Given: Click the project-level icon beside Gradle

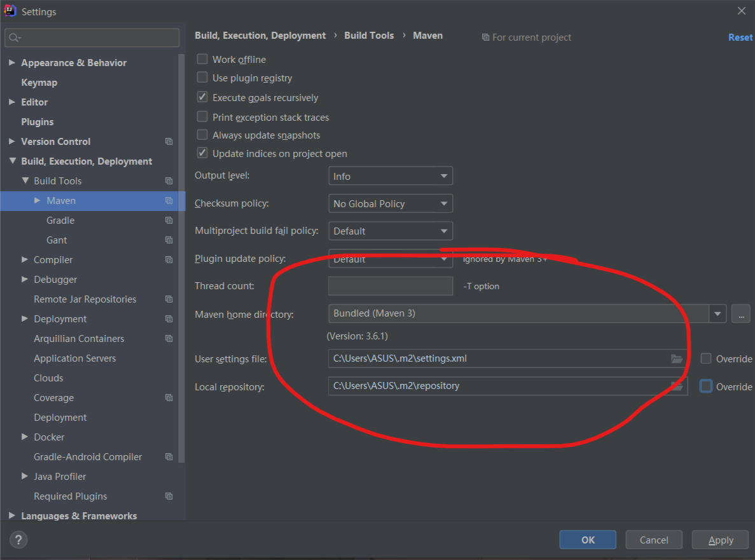Looking at the screenshot, I should [169, 221].
